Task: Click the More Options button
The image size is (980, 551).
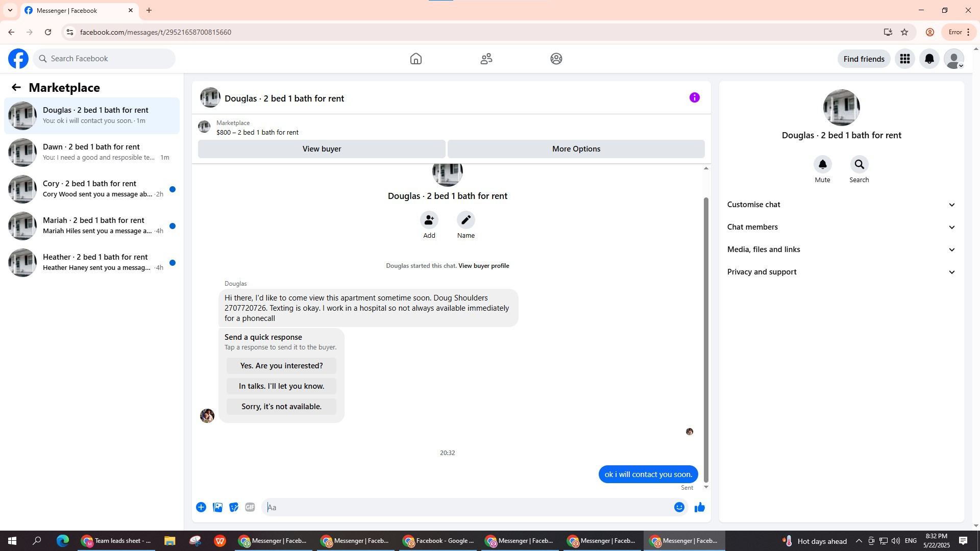Action: point(576,149)
